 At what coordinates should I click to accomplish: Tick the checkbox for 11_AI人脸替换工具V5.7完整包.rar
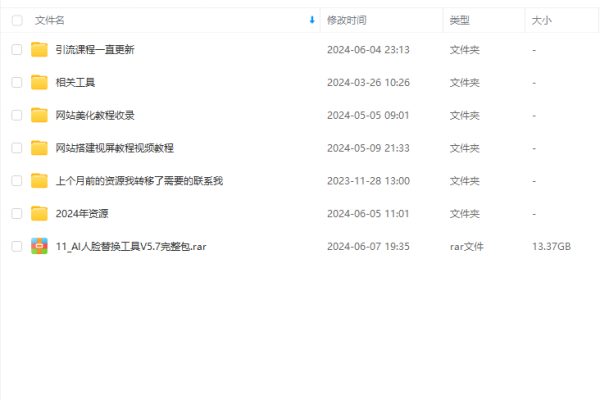[x=16, y=246]
